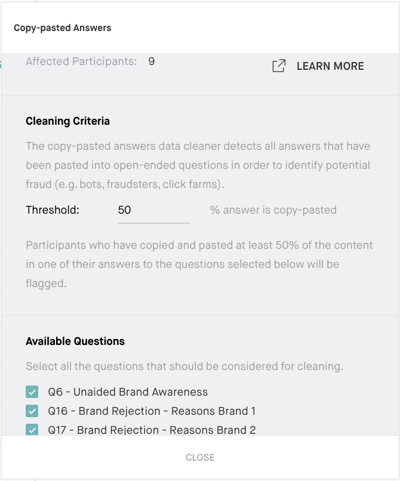Click the Q16 - Brand Rejection - Reasons Brand 1 label
Screen dimensions: 400x481
tap(152, 411)
